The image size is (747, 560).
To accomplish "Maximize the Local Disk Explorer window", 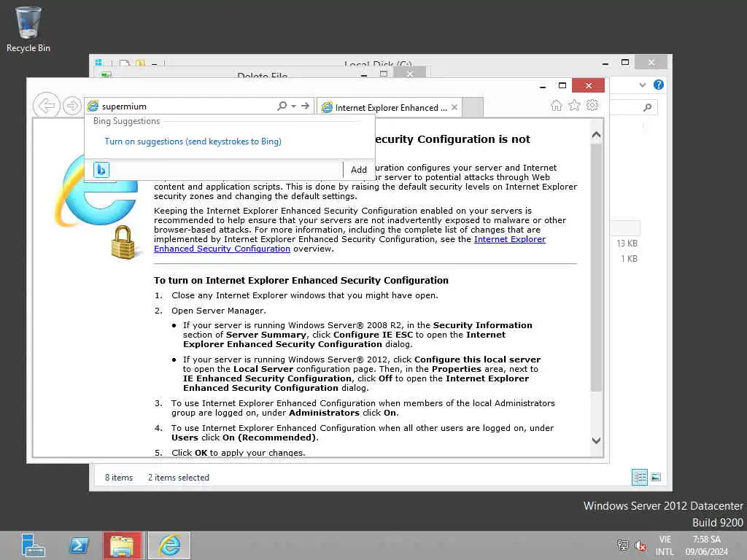I will click(x=625, y=63).
